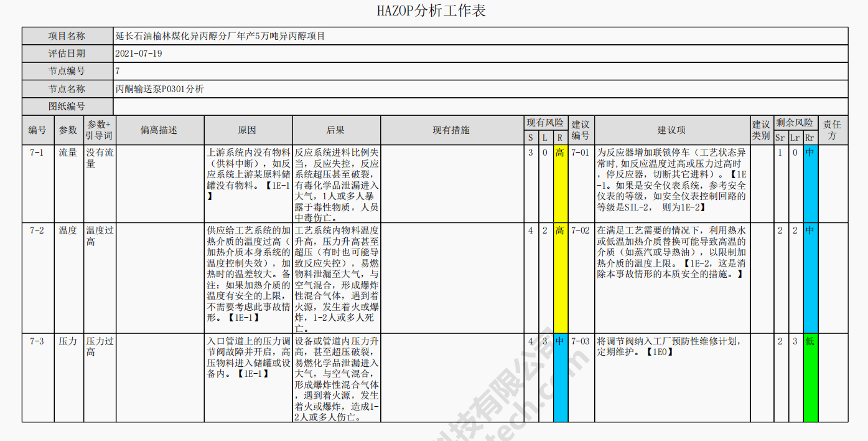
Task: Click the consequence cell starting 反应系统进料比例失当
Action: 337,184
